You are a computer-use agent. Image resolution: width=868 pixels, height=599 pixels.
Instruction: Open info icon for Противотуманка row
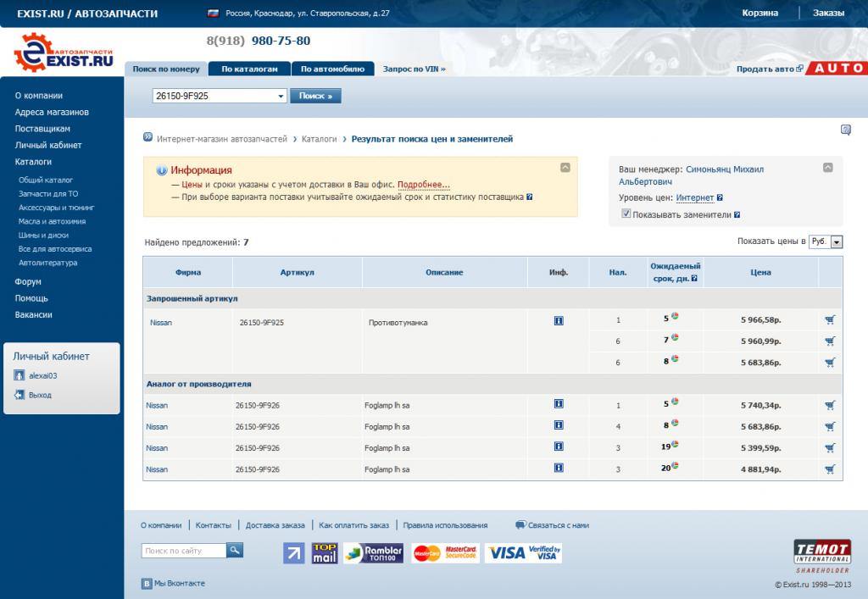pos(559,320)
